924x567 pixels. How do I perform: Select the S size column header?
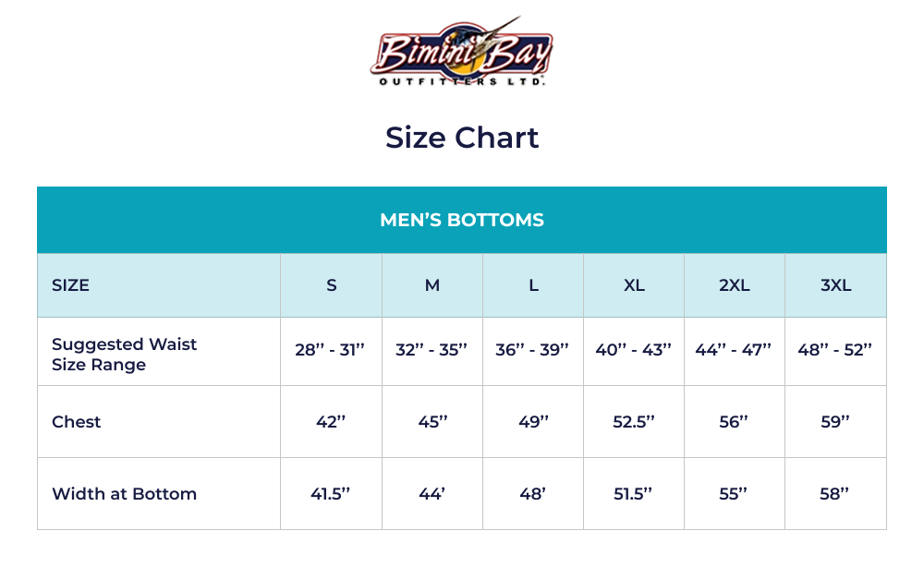coord(331,285)
